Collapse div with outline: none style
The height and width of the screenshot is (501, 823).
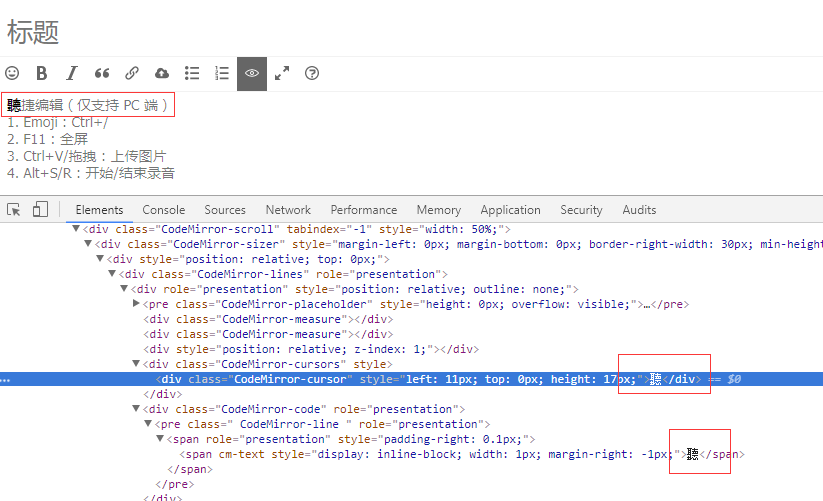(124, 289)
